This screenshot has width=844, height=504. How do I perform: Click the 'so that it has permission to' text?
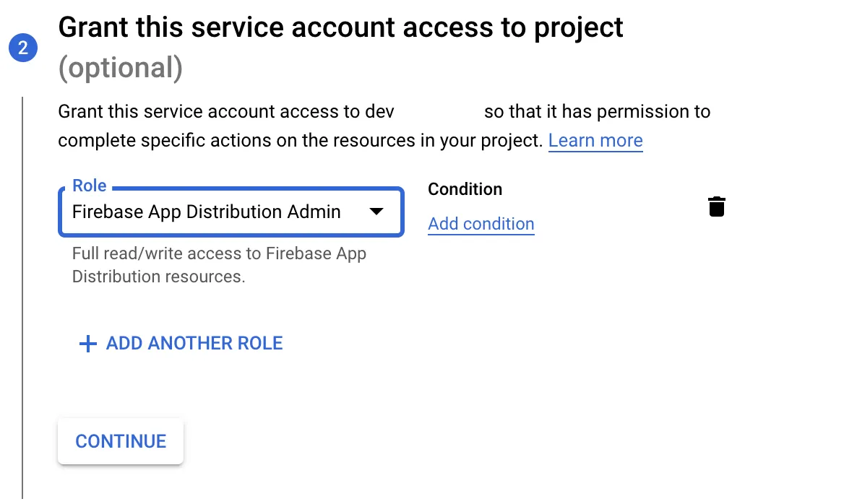tap(598, 111)
